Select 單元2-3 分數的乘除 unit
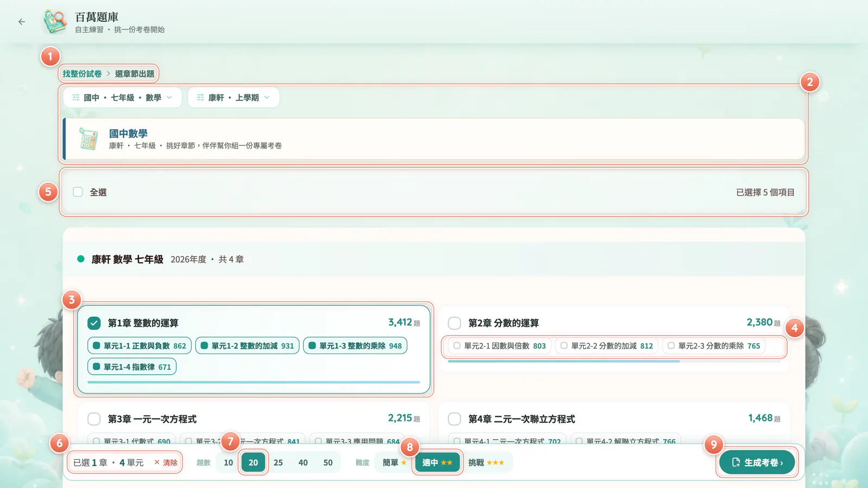Viewport: 868px width, 488px height. coord(714,346)
